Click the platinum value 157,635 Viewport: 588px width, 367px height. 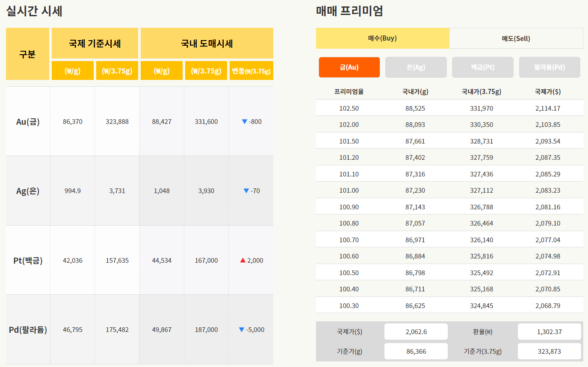(x=117, y=260)
